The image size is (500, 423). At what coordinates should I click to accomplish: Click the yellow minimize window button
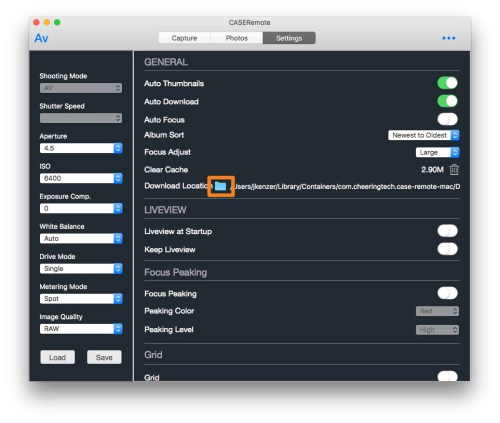point(47,22)
